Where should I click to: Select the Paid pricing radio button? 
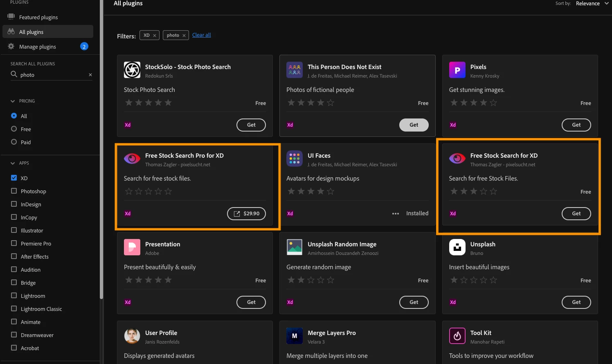pyautogui.click(x=14, y=142)
